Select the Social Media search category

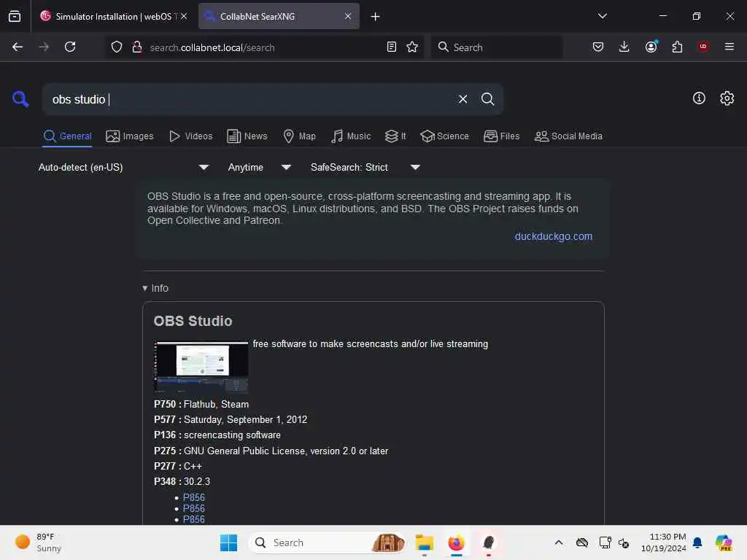pos(568,136)
